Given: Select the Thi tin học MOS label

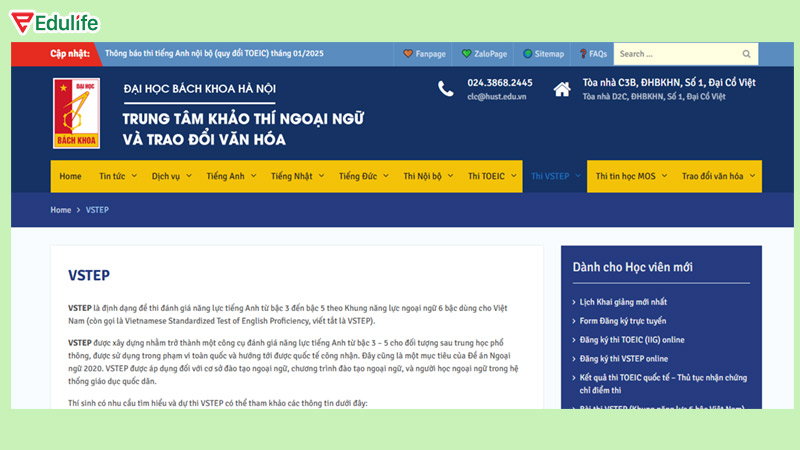Looking at the screenshot, I should [626, 176].
